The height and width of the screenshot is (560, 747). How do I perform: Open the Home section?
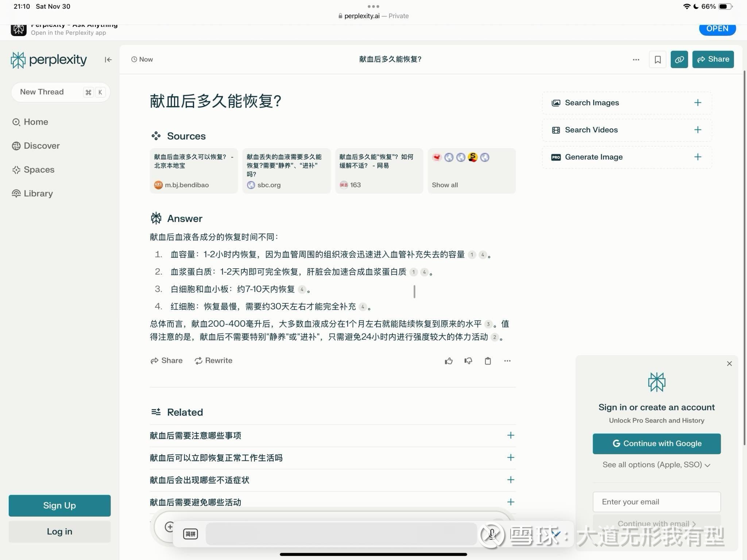(x=30, y=122)
